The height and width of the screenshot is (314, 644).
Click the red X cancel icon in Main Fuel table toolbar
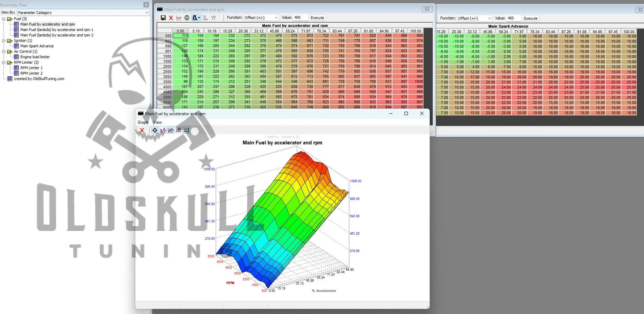click(x=171, y=18)
